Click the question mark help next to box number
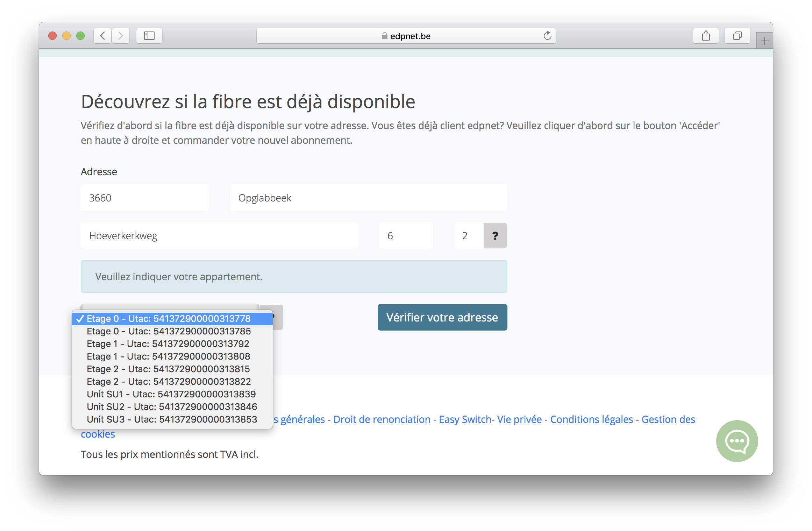The height and width of the screenshot is (531, 812). pyautogui.click(x=495, y=235)
